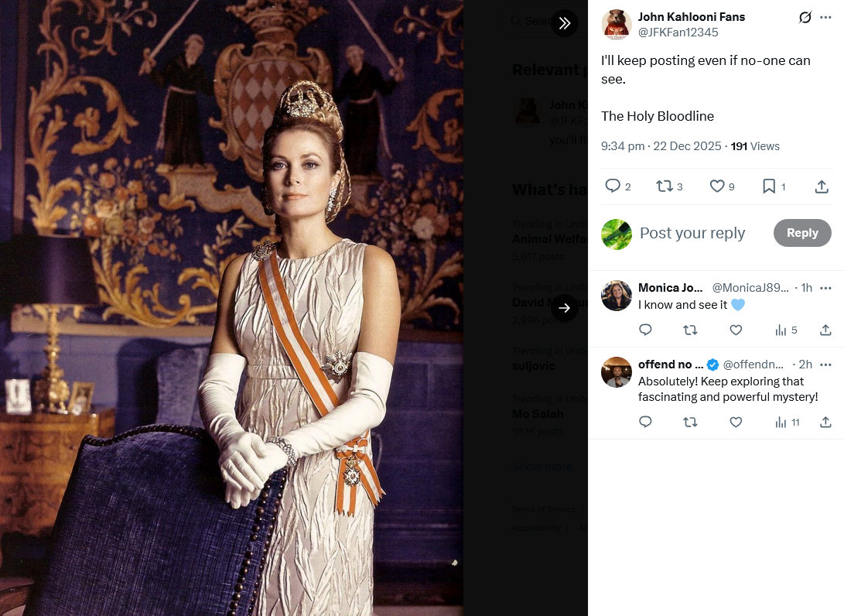Open the @JFKFan12345 handle link
The height and width of the screenshot is (616, 844).
tap(678, 33)
